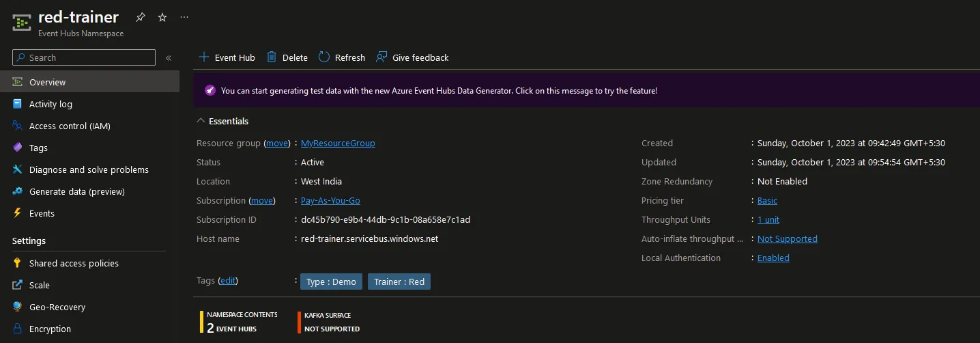Viewport: 980px width, 343px height.
Task: Click the Refresh circular arrow icon
Action: (x=323, y=57)
